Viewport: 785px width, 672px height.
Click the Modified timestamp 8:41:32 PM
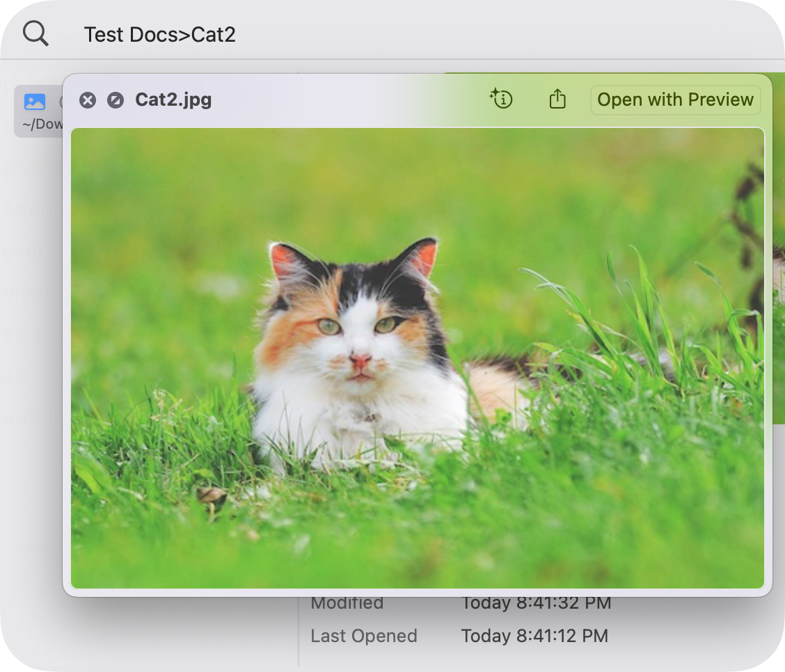pyautogui.click(x=536, y=603)
